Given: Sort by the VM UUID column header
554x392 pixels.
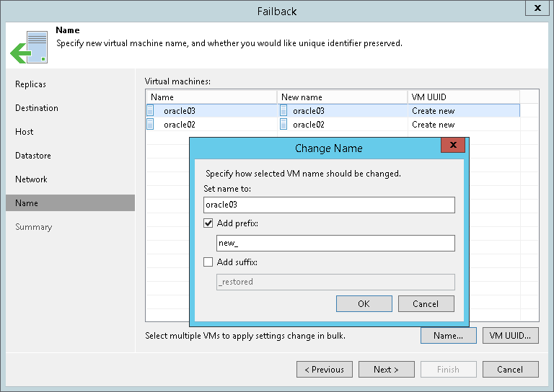Looking at the screenshot, I should (x=463, y=97).
